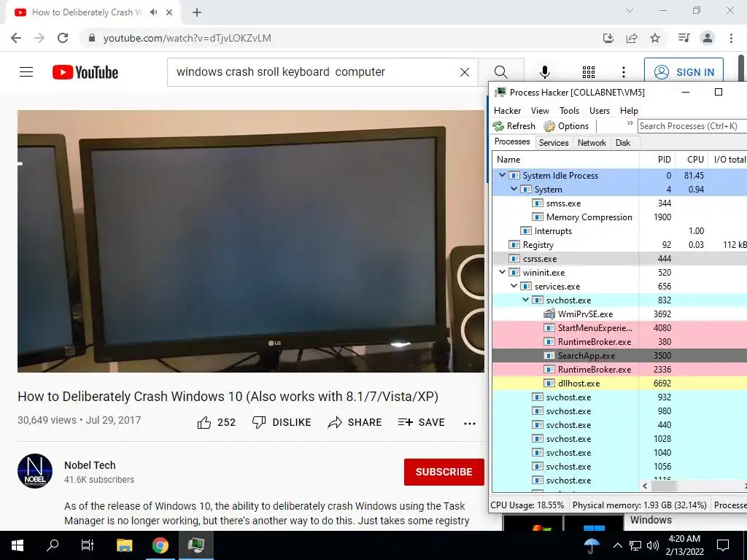747x560 pixels.
Task: Share the video using SHARE
Action: point(355,422)
